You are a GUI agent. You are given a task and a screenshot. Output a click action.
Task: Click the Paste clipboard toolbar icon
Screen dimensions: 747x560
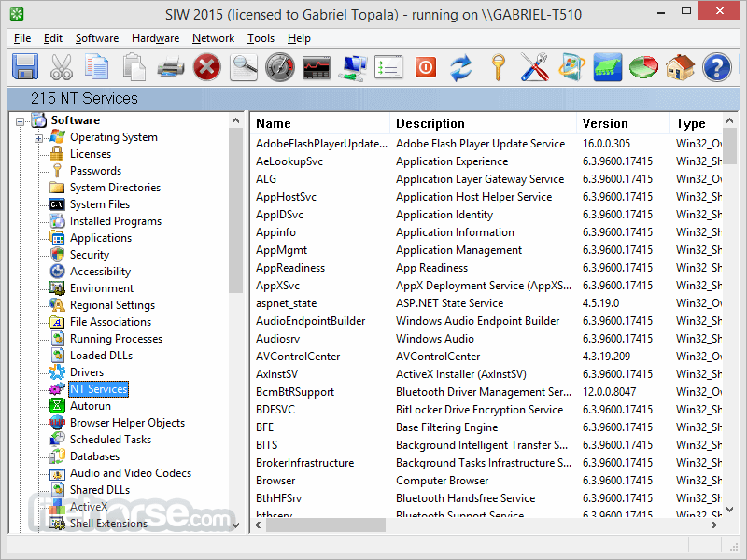[134, 66]
